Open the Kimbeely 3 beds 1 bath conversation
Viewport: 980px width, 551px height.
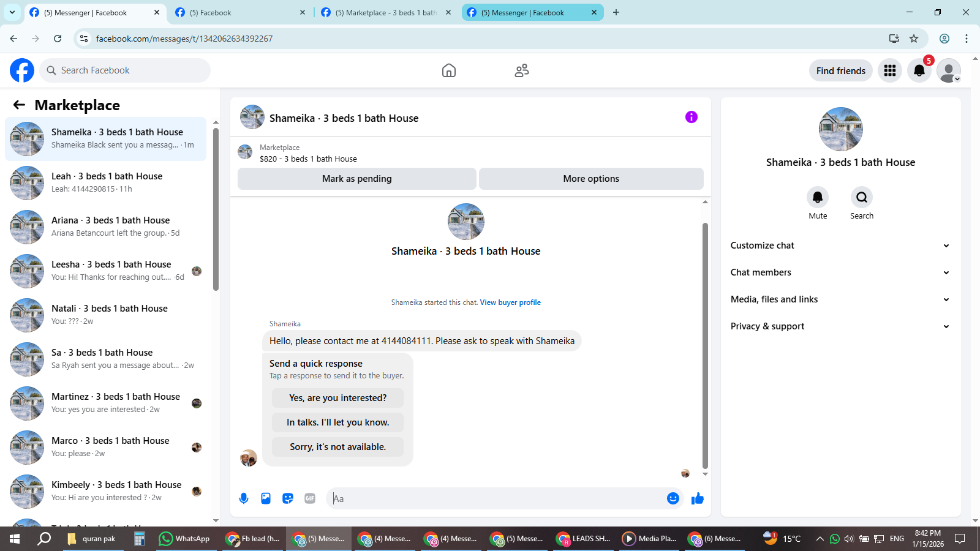click(105, 492)
